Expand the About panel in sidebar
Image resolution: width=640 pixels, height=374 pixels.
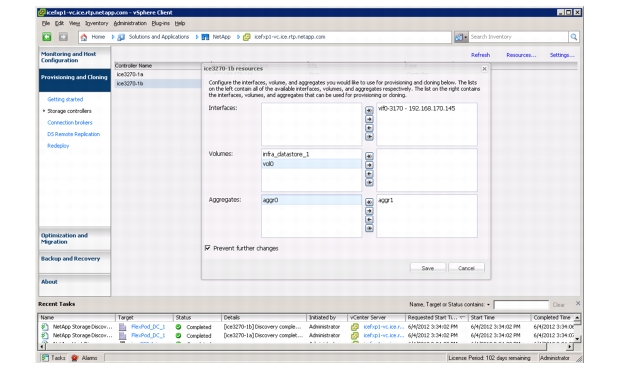[75, 285]
